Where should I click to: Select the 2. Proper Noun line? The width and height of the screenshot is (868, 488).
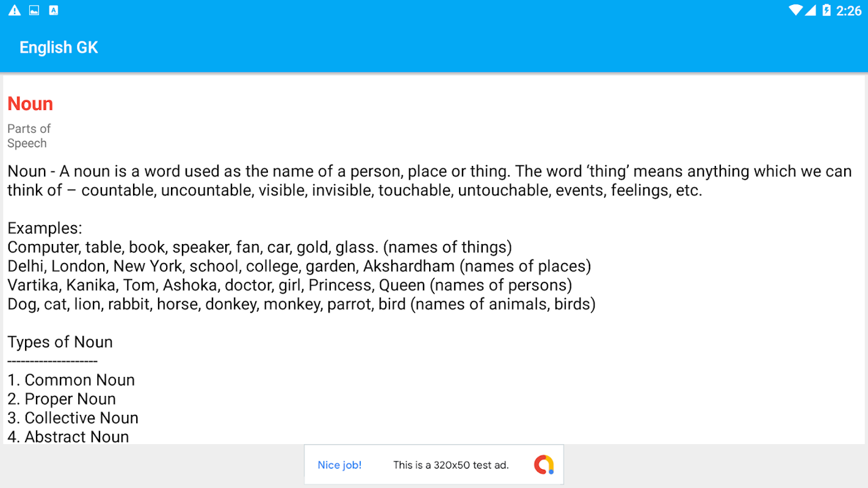[x=62, y=399]
